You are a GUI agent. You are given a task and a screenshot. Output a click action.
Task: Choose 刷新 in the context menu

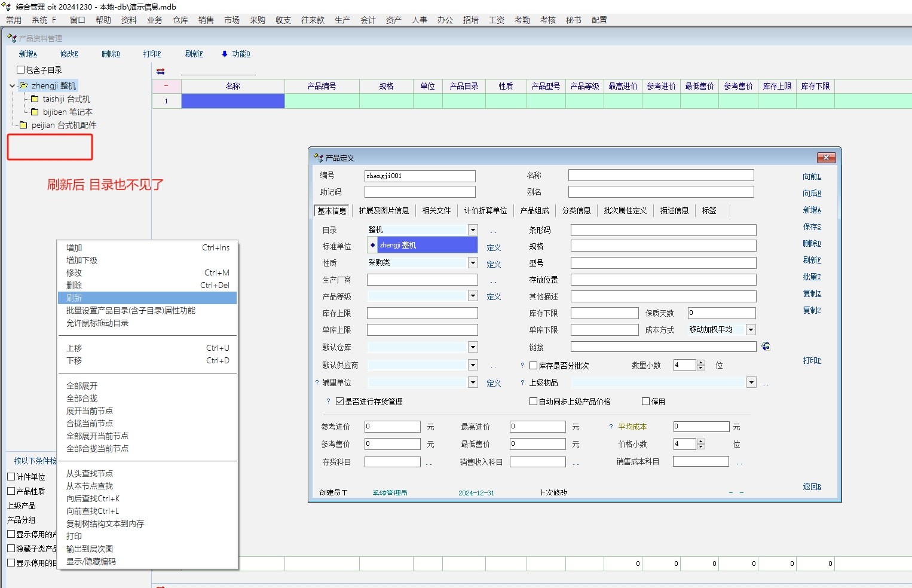coord(74,298)
